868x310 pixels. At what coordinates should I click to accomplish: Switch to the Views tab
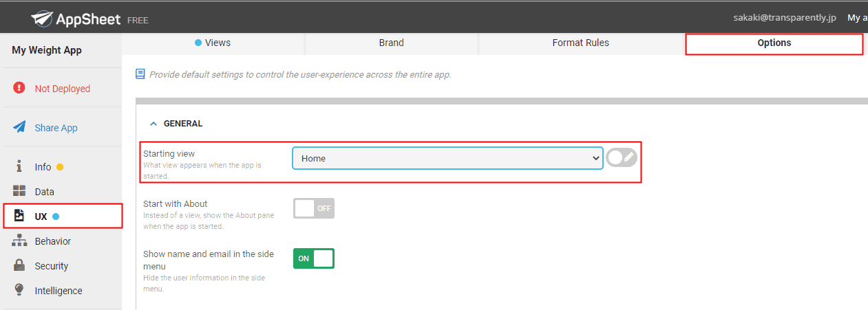coord(213,43)
